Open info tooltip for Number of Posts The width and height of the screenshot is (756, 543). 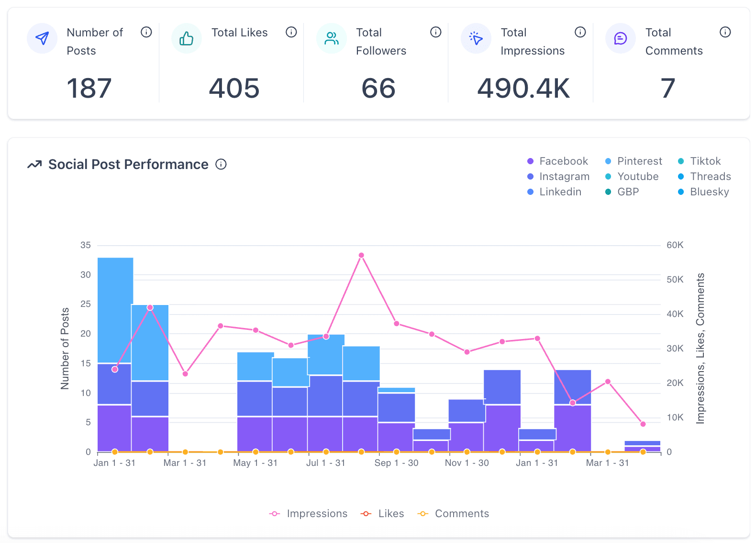pos(146,32)
